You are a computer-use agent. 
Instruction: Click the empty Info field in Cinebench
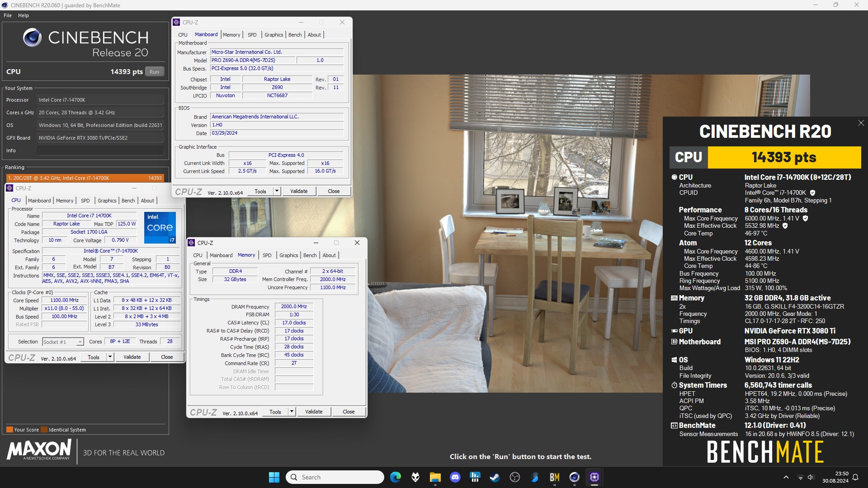(x=100, y=150)
